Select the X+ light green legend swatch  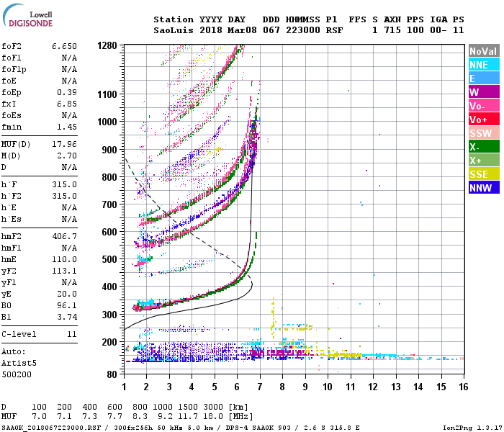coord(484,161)
